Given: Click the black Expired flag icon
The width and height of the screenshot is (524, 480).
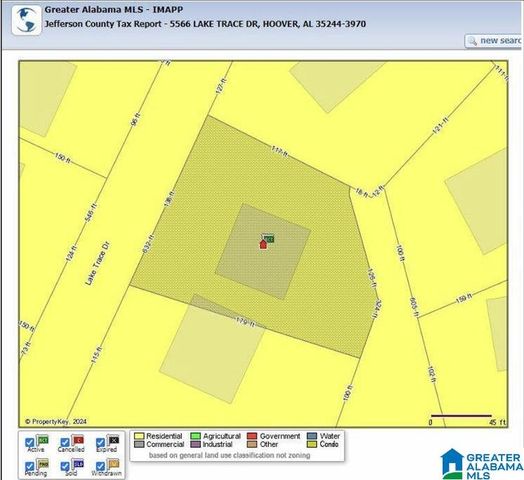Looking at the screenshot, I should [113, 440].
